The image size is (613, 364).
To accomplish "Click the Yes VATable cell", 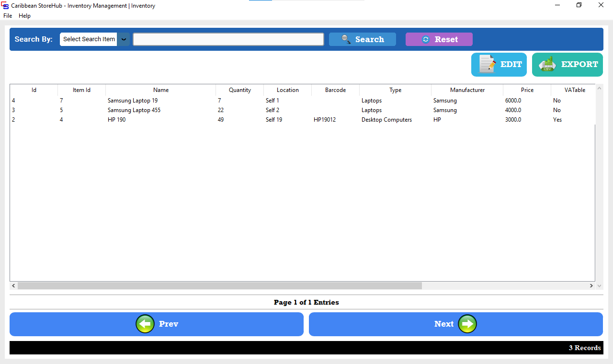I will click(x=557, y=120).
